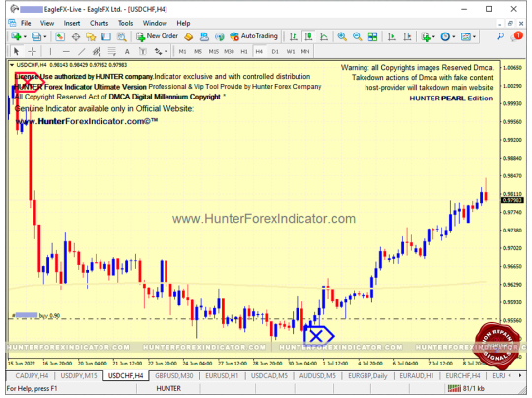
Task: Switch chart to H1 timeframe
Action: pos(244,51)
